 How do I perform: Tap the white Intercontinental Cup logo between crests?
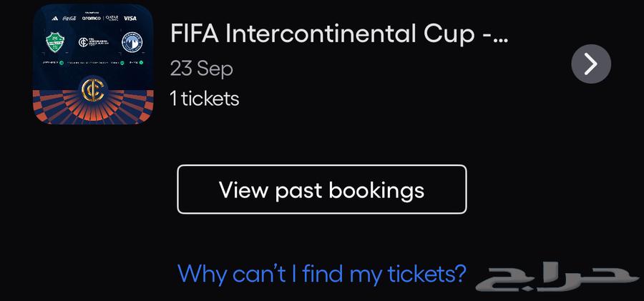coord(93,41)
